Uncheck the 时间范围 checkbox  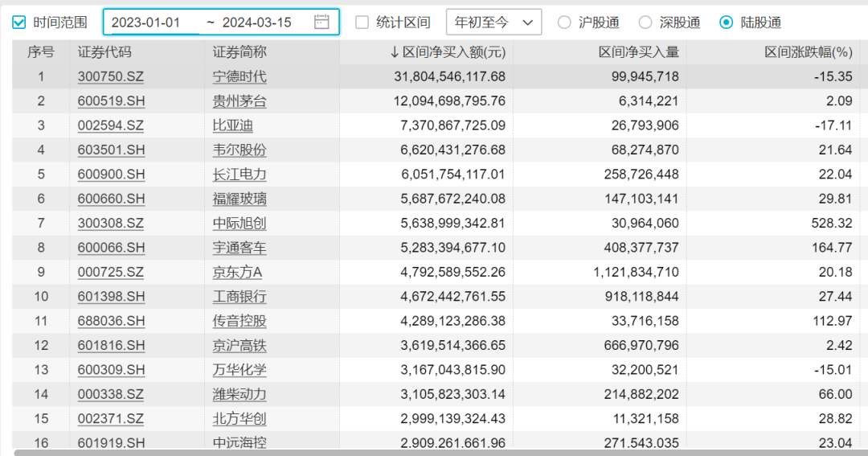click(18, 23)
